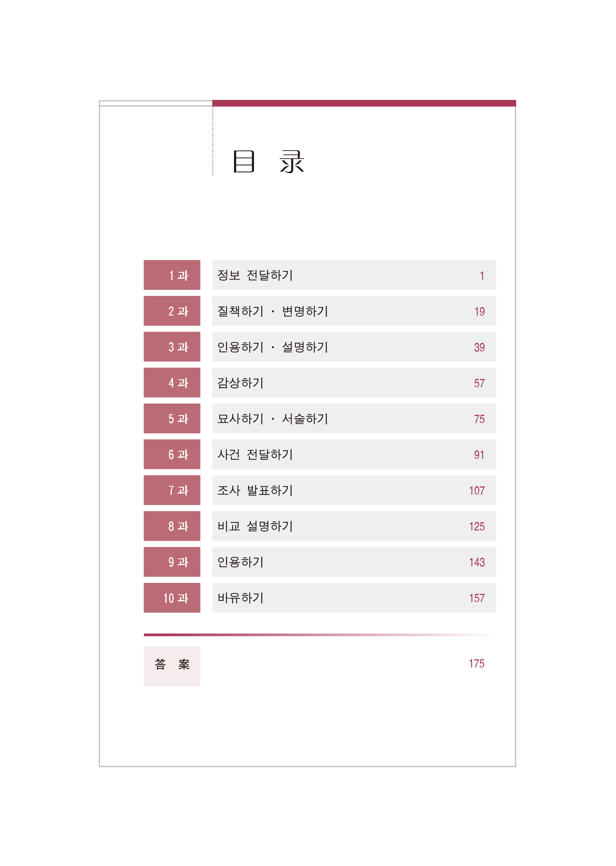Go to '질책하기 · 변명하기' entry
The width and height of the screenshot is (616, 866).
(x=272, y=311)
